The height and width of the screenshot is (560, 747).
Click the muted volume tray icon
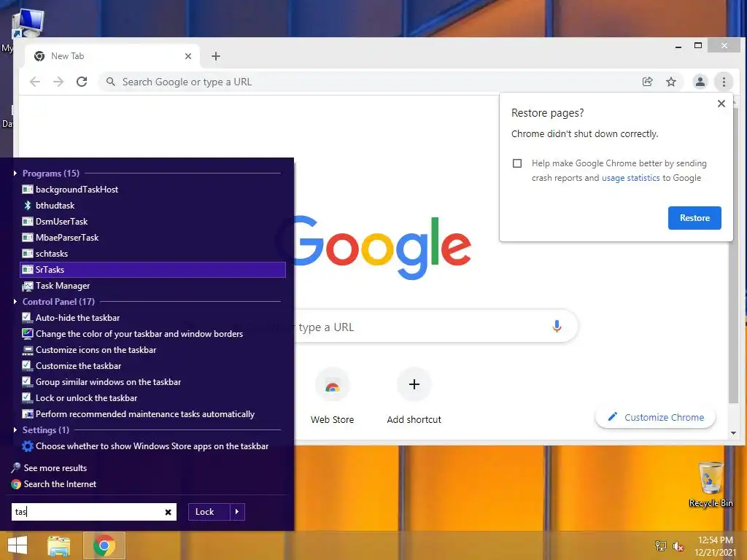(x=678, y=546)
